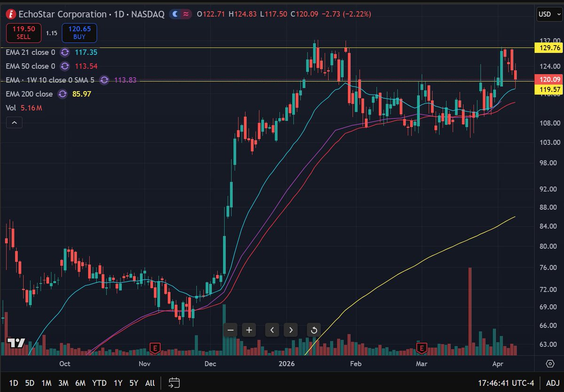
Task: Click the moon extended-hours session icon
Action: [175, 14]
